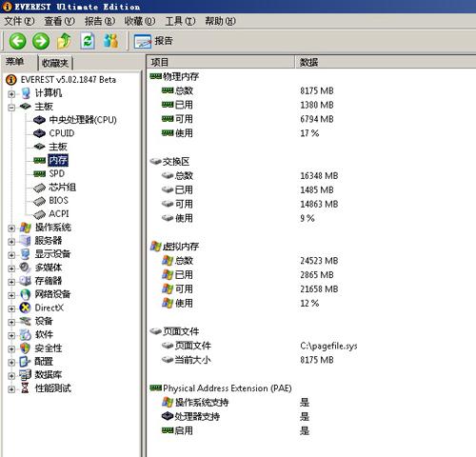Select the CPUID tree item
This screenshot has height=457, width=476.
point(62,133)
